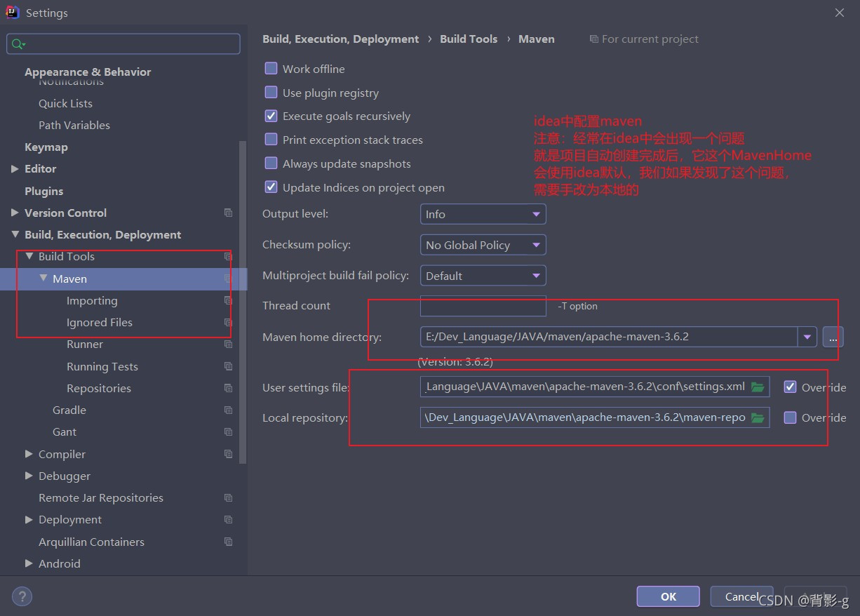Viewport: 860px width, 616px height.
Task: Close the Settings dialog
Action: (840, 13)
